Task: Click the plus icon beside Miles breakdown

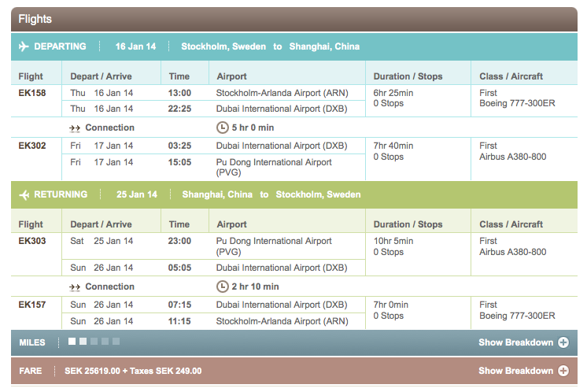Action: point(563,342)
